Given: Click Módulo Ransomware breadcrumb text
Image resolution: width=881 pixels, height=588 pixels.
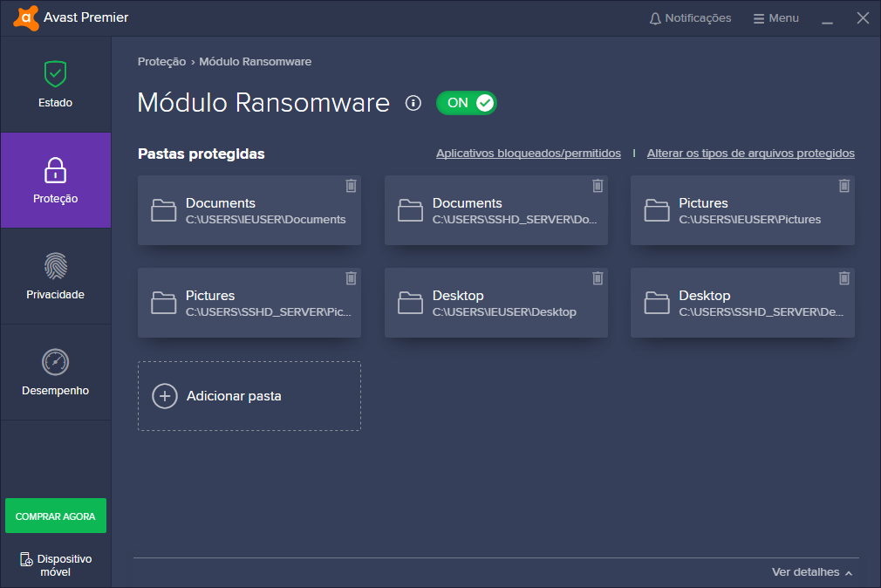Looking at the screenshot, I should (x=255, y=62).
